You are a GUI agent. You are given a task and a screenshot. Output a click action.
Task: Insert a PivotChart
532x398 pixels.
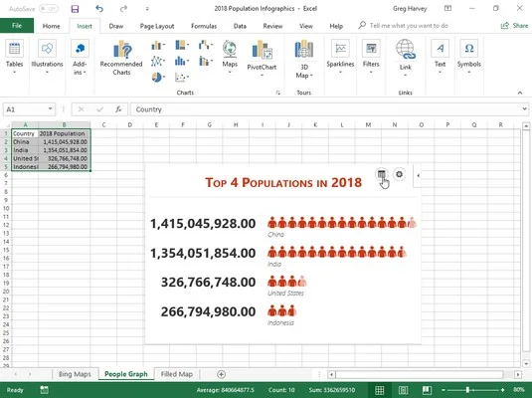tap(262, 58)
